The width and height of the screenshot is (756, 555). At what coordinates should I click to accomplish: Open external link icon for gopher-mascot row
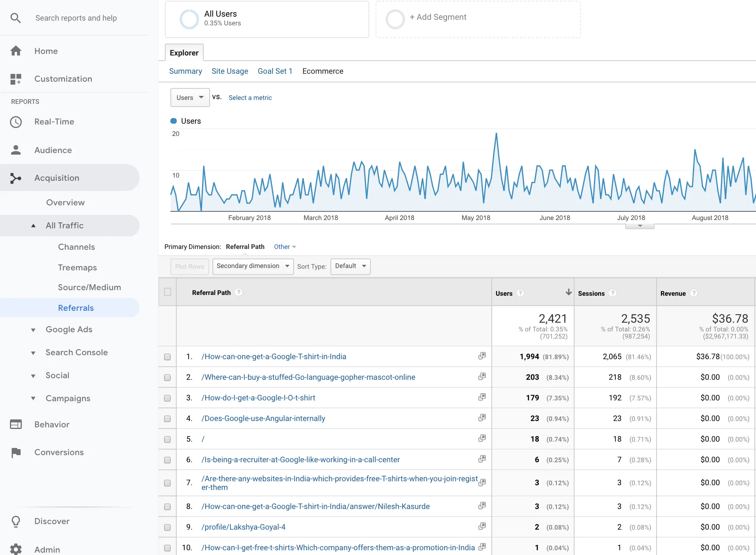[x=482, y=377]
